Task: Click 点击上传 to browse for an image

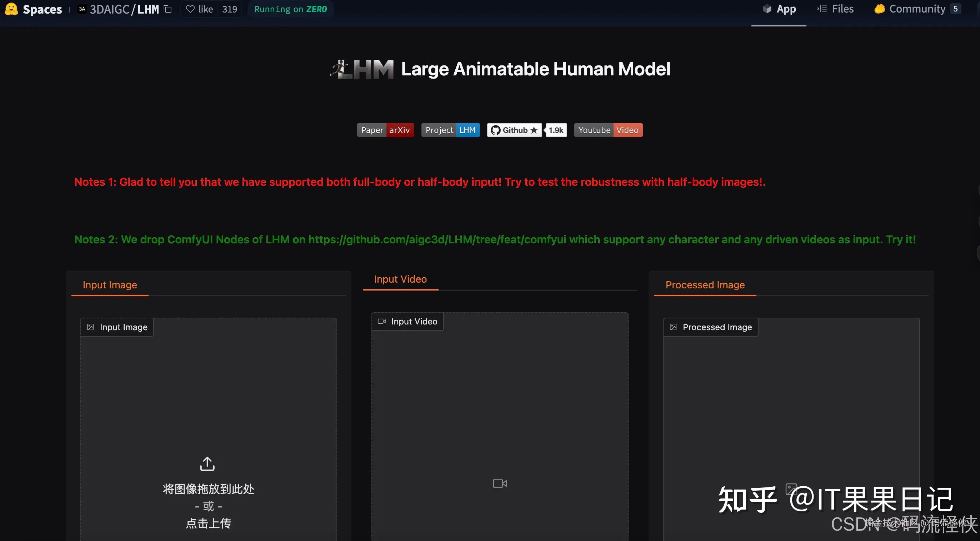Action: click(208, 523)
